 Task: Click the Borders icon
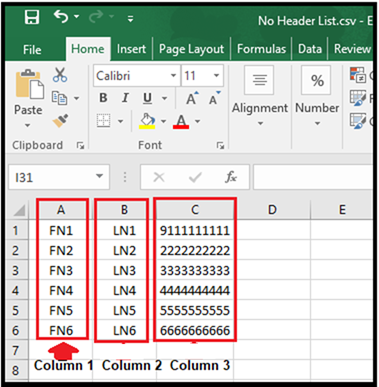pos(103,120)
